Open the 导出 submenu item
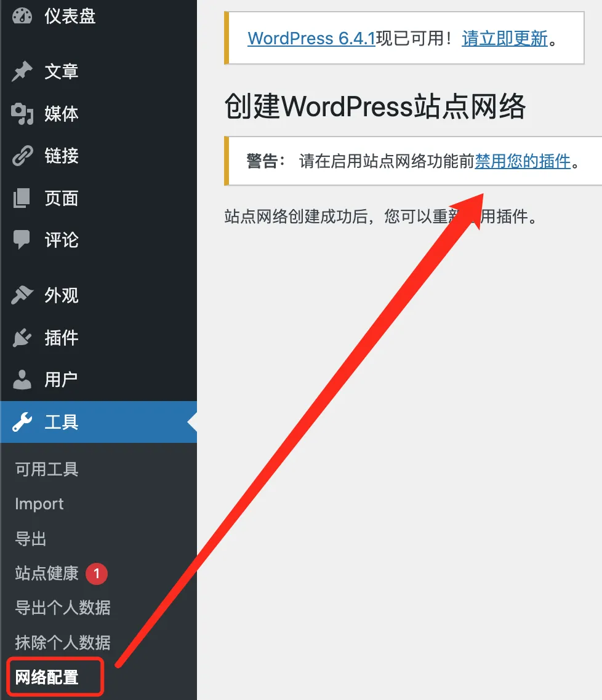Screen dimensions: 602x700 pos(31,539)
